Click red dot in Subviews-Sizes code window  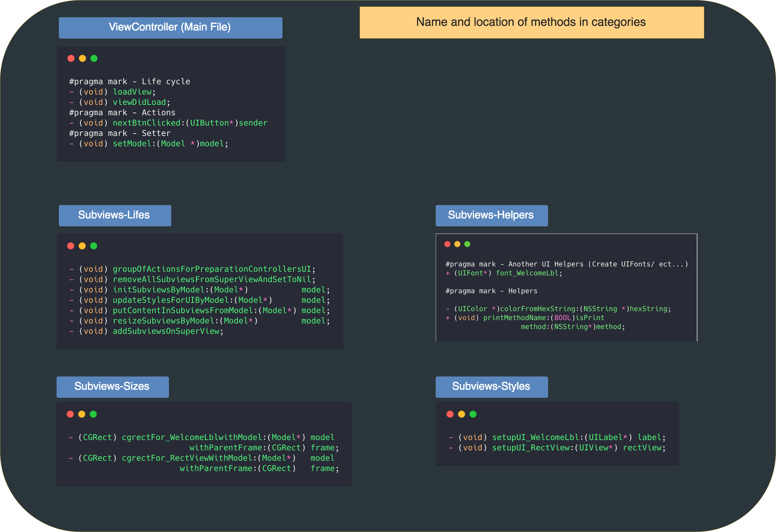click(70, 414)
